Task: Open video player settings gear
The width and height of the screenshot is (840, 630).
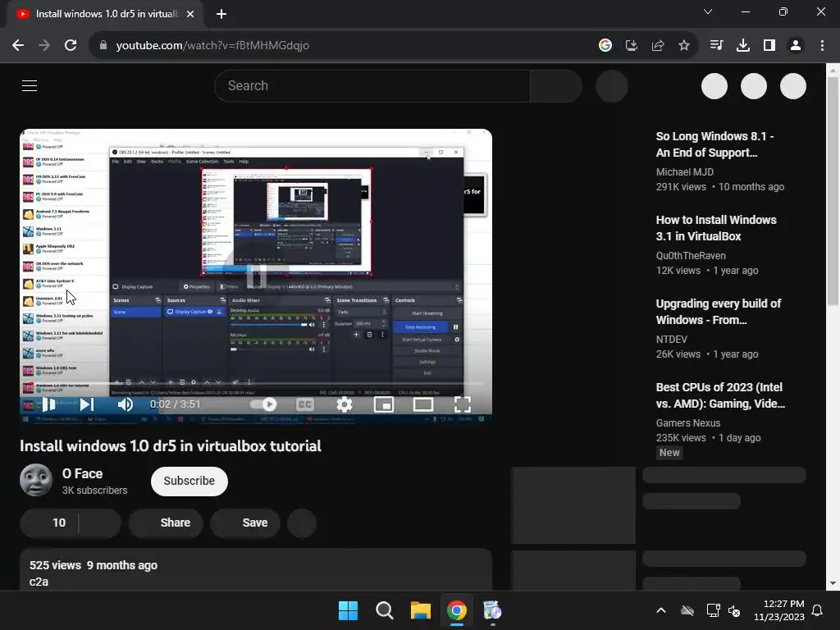Action: [344, 404]
